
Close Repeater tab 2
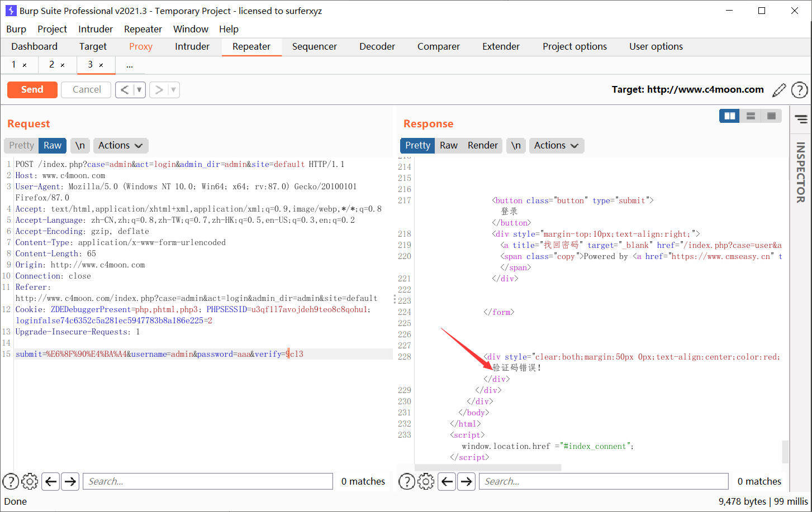tap(63, 65)
